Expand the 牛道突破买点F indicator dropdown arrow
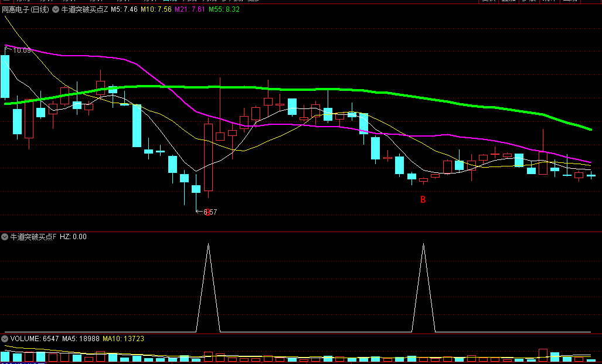The height and width of the screenshot is (364, 602). [5, 237]
